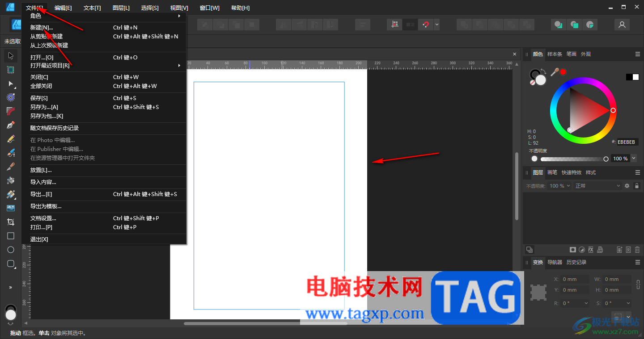Screen dimensions: 644x339
Task: Click the color picker eyedropper
Action: coord(555,72)
